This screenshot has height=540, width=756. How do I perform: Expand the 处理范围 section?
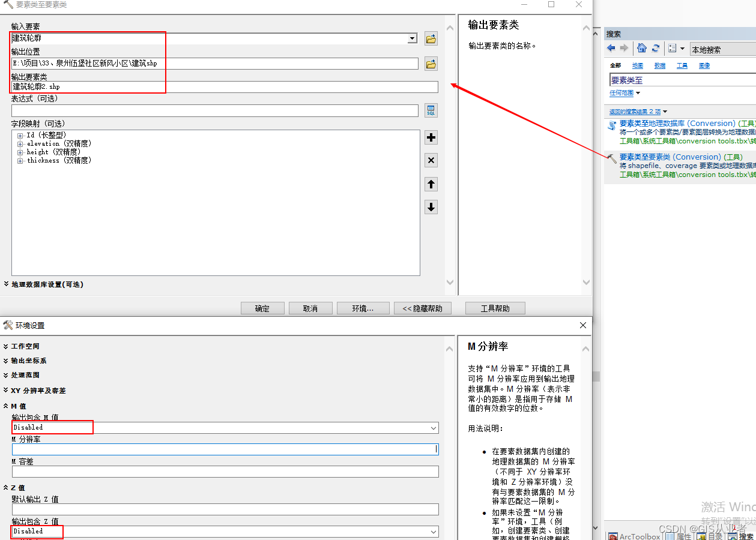pyautogui.click(x=22, y=375)
